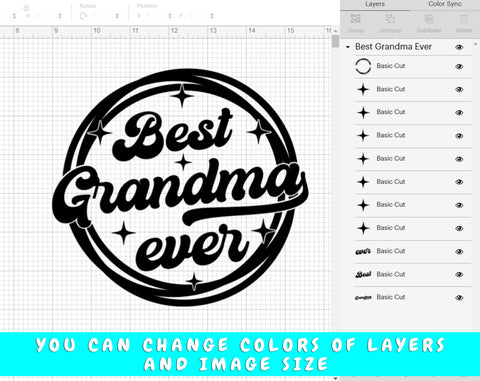Click the Group icon in the Layers panel
This screenshot has height=381, width=480.
(x=355, y=19)
